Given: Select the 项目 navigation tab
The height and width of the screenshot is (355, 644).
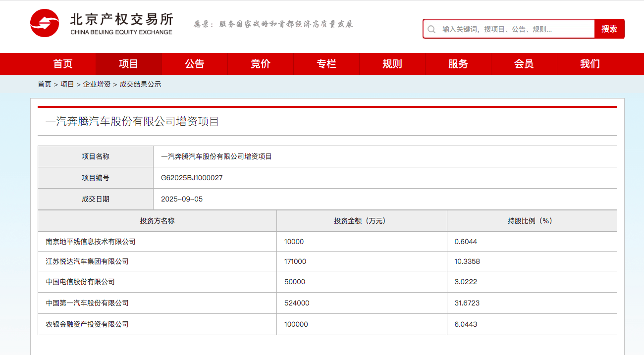Looking at the screenshot, I should [x=128, y=64].
